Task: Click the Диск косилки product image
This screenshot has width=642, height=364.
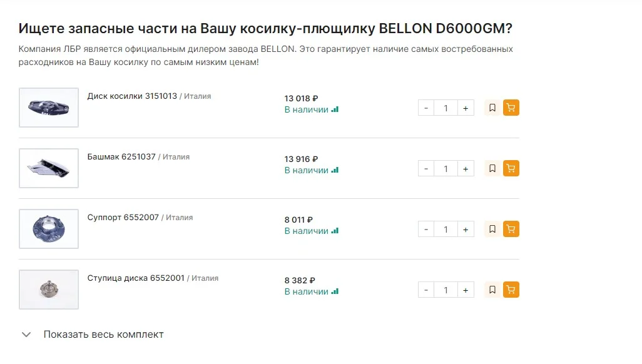Action: click(49, 108)
